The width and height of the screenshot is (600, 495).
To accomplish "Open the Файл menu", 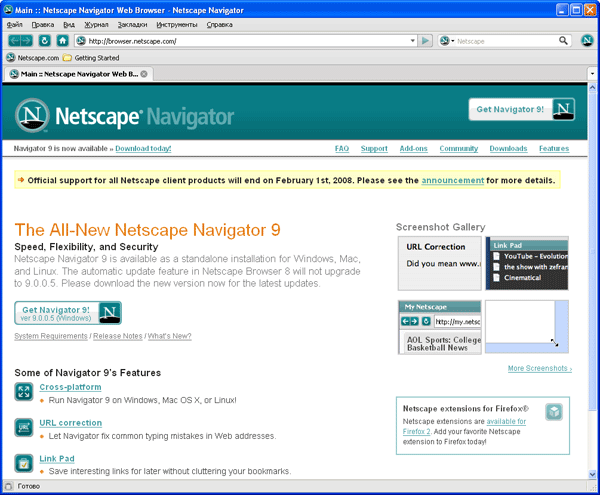I will [15, 25].
